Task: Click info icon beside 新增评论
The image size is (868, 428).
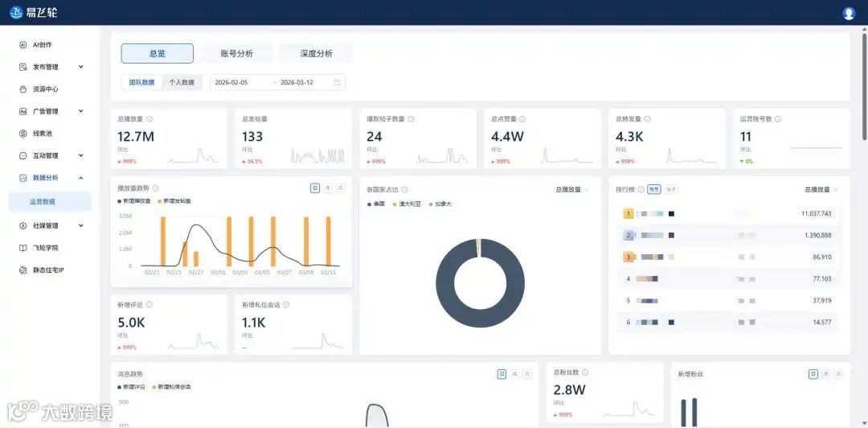Action: click(149, 304)
